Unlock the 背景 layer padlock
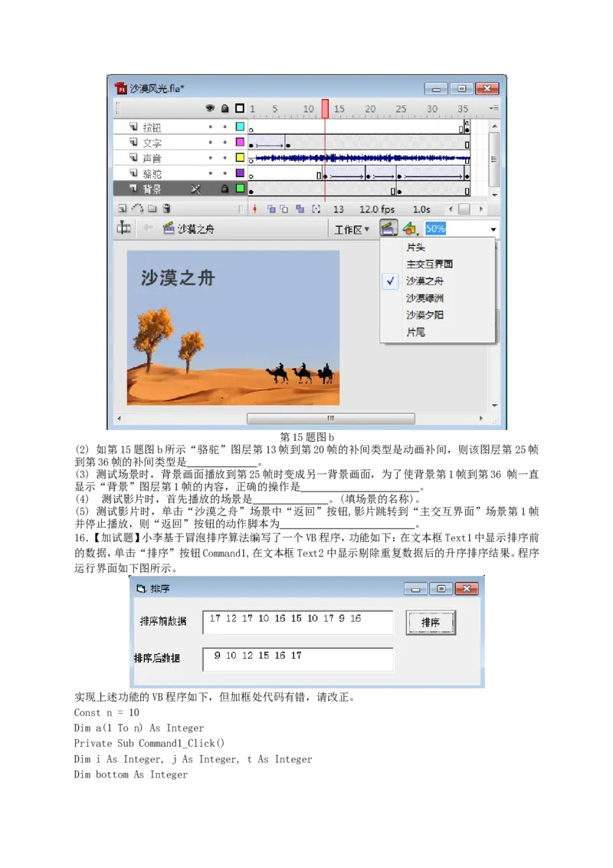This screenshot has height=868, width=613. 225,188
